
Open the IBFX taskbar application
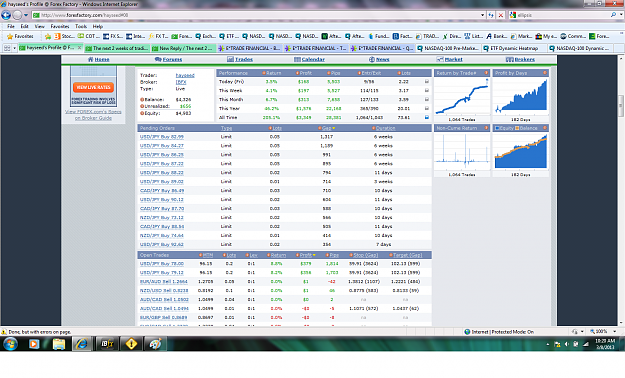tap(107, 344)
